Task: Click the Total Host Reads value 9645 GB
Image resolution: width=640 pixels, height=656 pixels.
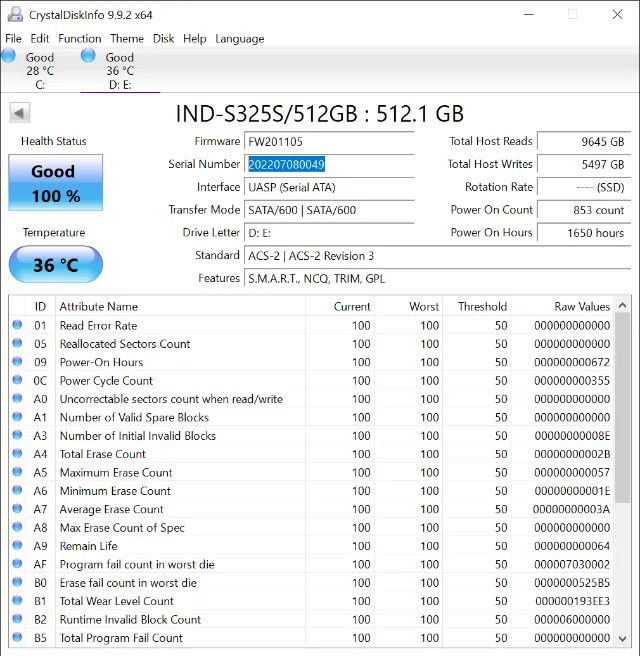Action: [584, 141]
